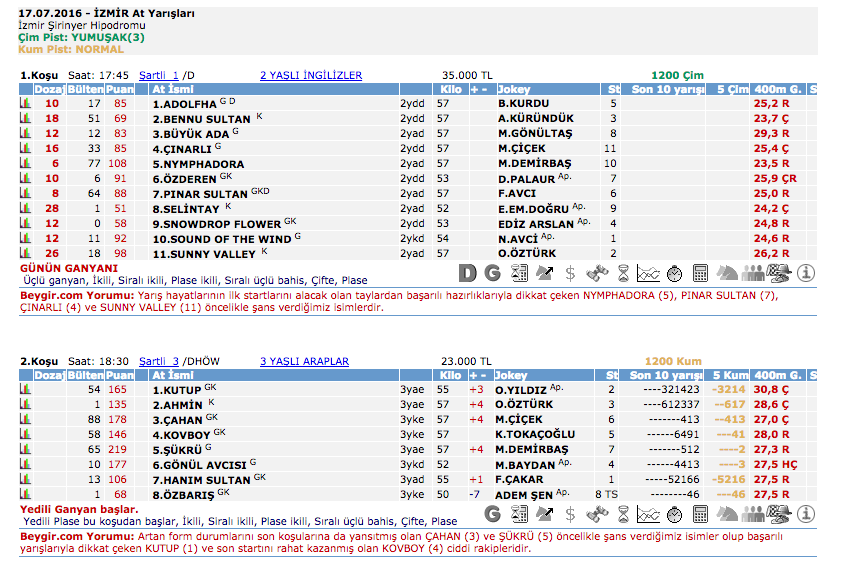This screenshot has width=845, height=565.
Task: Open the Şartli 1 conditions link
Action: 158,75
